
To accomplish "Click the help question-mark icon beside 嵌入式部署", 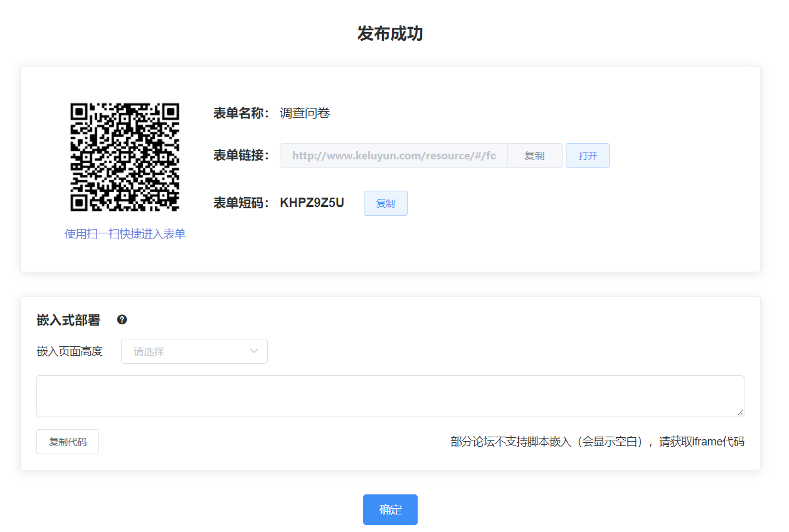I will pos(122,320).
